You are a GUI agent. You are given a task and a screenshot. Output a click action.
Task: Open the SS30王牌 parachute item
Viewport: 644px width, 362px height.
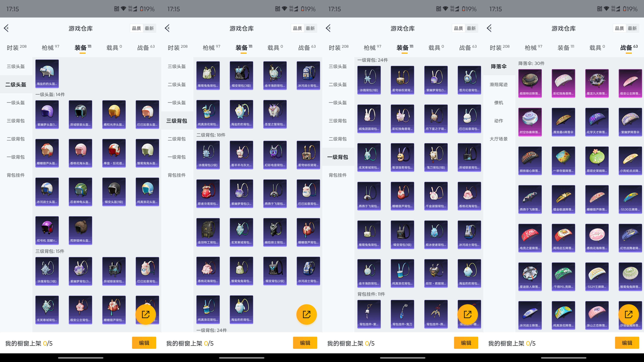point(630,200)
